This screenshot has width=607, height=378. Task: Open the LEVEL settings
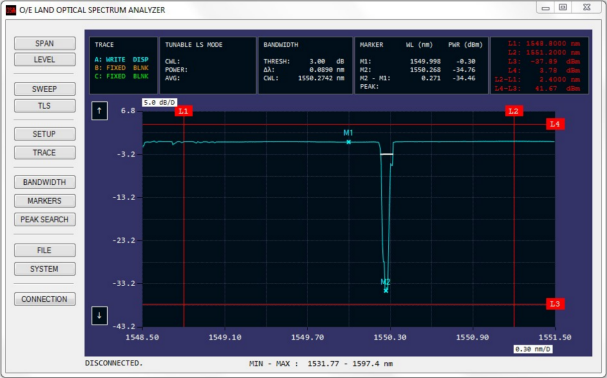pos(45,60)
